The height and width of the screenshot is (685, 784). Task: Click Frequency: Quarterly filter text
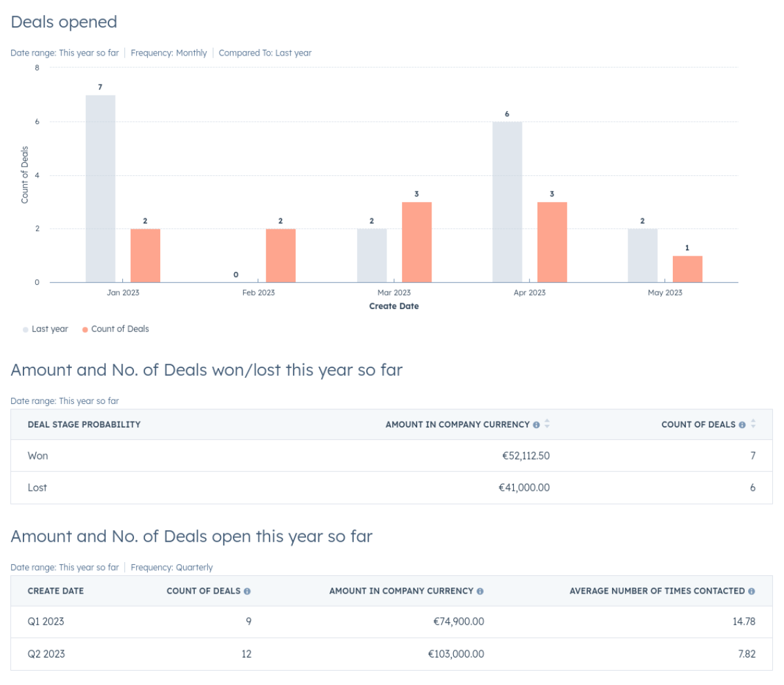pos(171,567)
